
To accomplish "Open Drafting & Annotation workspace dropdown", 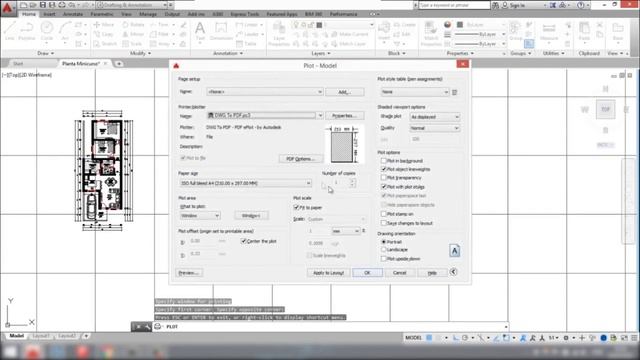I will [x=131, y=5].
